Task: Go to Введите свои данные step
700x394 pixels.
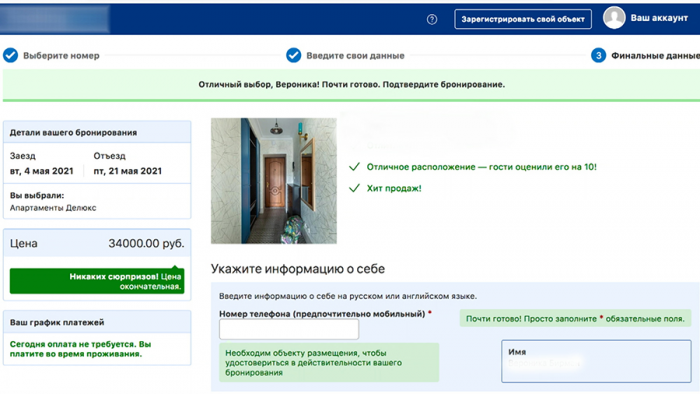Action: coord(355,56)
